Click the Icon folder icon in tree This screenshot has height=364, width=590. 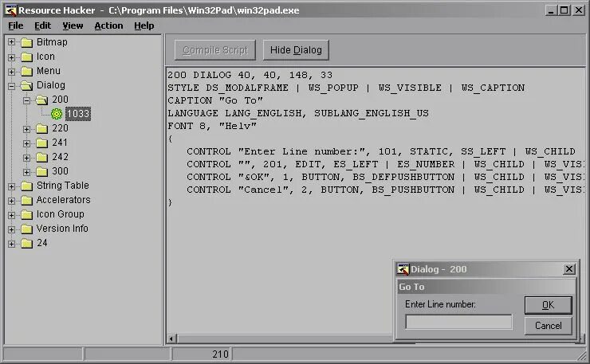tap(27, 57)
